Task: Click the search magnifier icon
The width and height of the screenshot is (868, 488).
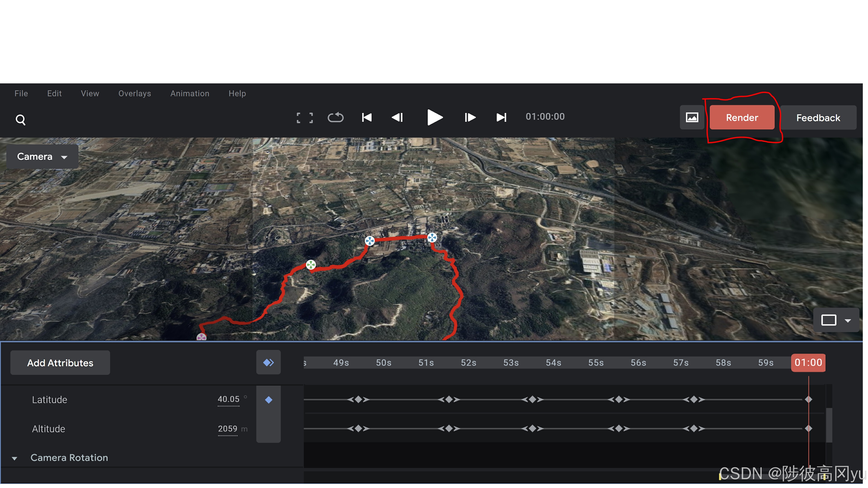Action: [x=21, y=120]
